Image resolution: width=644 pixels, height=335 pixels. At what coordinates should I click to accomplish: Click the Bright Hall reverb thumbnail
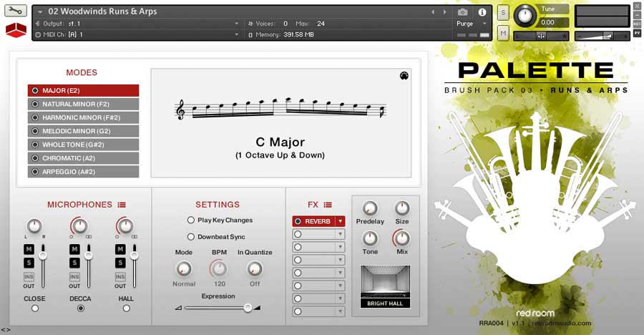[385, 286]
